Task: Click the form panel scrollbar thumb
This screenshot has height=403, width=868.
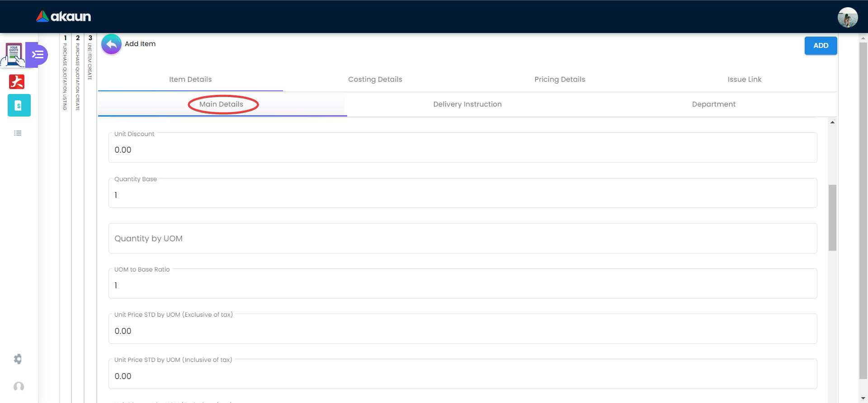Action: point(832,218)
